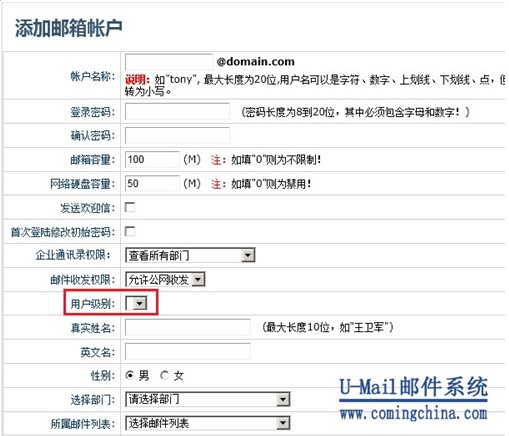
Task: Click the 添加邮箱帐户 page heading
Action: click(x=68, y=28)
